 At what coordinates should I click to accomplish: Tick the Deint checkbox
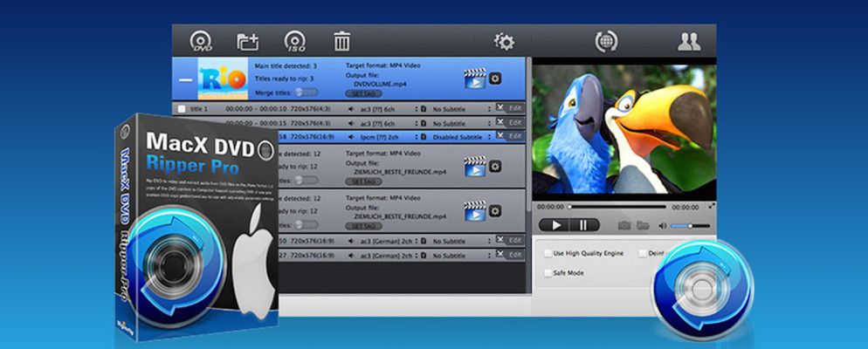pos(643,253)
